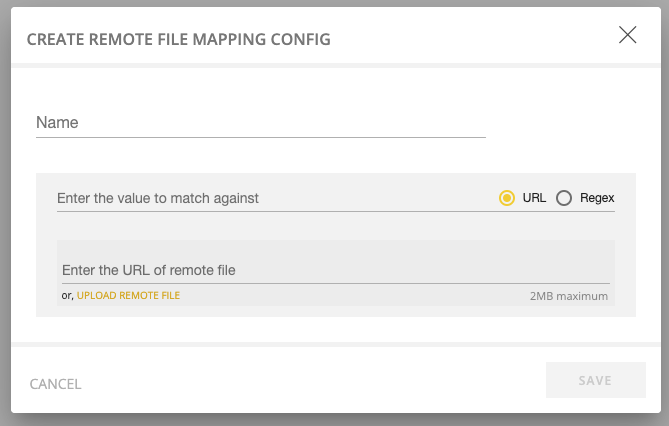
Task: Dismiss dialog using the X icon
Action: 628,35
